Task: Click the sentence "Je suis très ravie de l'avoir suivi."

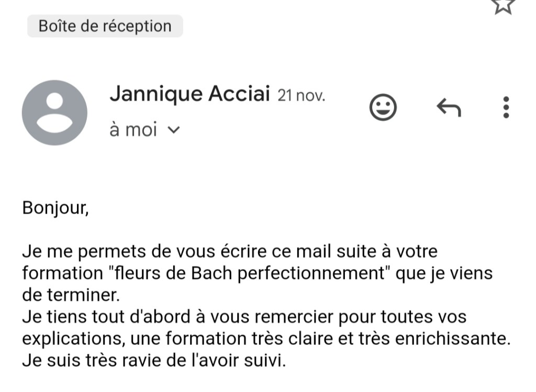Action: (154, 361)
